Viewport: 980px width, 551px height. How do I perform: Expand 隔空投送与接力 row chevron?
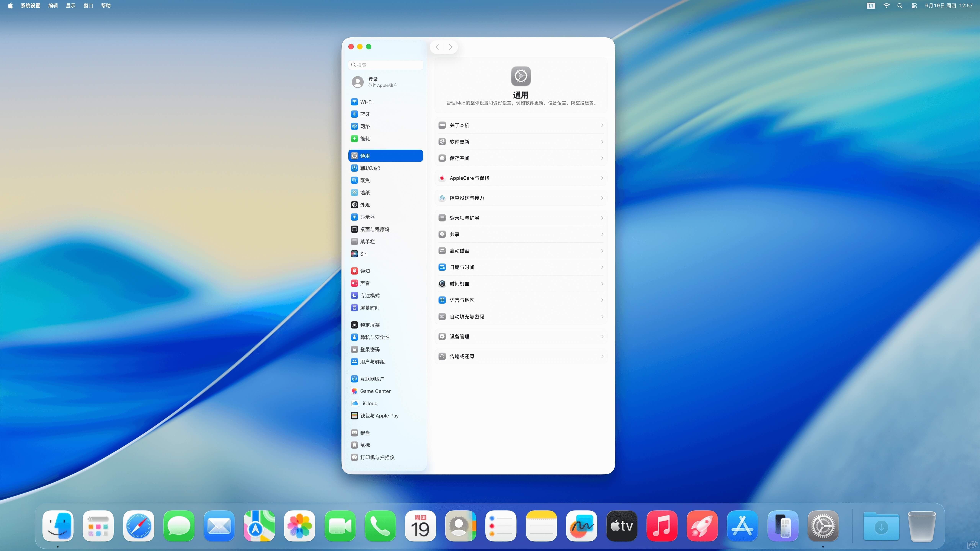click(x=602, y=198)
